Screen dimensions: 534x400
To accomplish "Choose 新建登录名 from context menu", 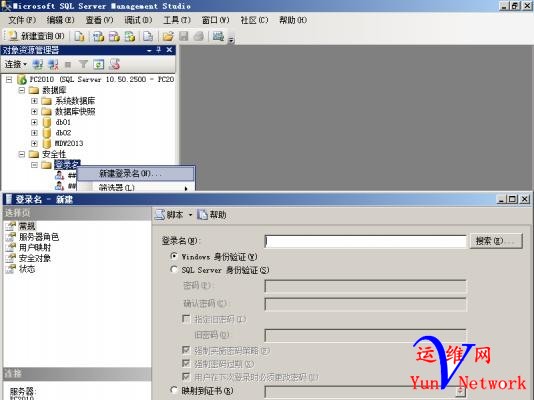I will [x=136, y=174].
